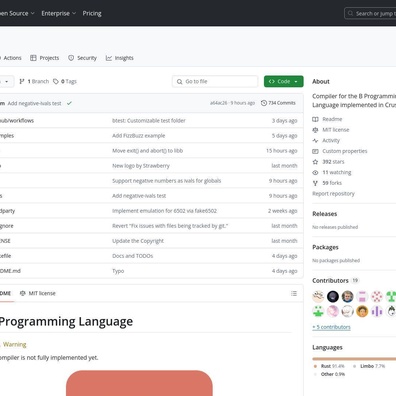
Task: Open the Packages heading link
Action: pos(325,247)
